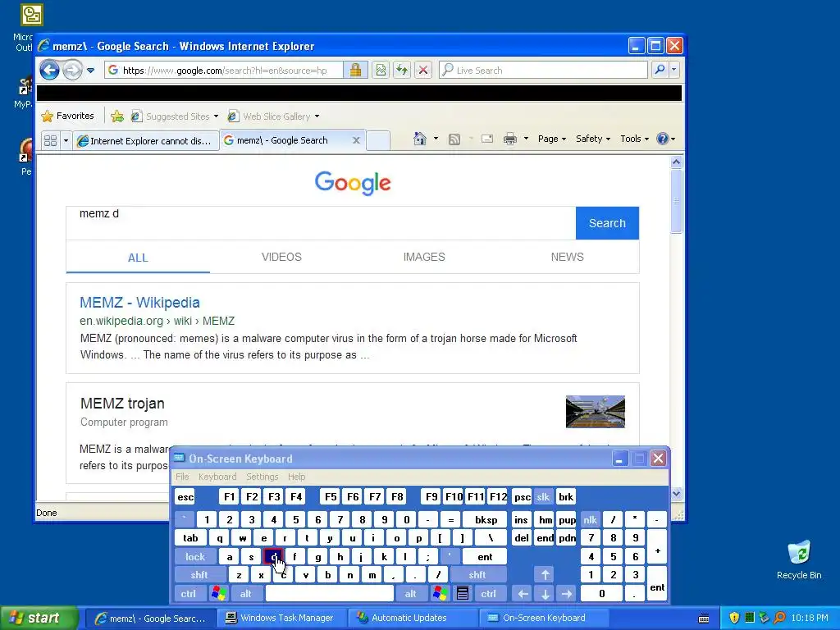Open On-Screen Keyboard Settings menu
The height and width of the screenshot is (630, 840).
[262, 477]
